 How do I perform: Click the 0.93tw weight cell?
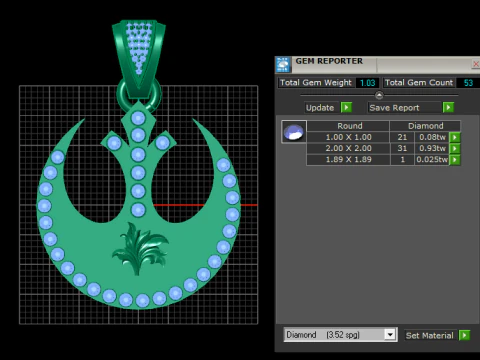click(x=432, y=148)
